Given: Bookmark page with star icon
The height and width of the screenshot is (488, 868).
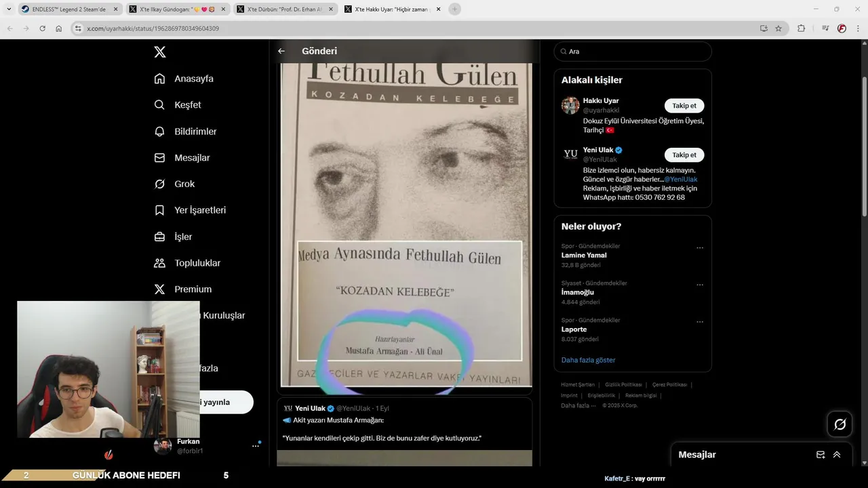Looking at the screenshot, I should [778, 28].
